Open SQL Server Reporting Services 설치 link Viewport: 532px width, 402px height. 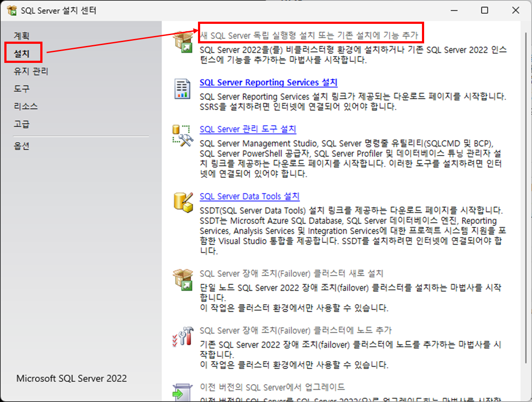tap(269, 82)
